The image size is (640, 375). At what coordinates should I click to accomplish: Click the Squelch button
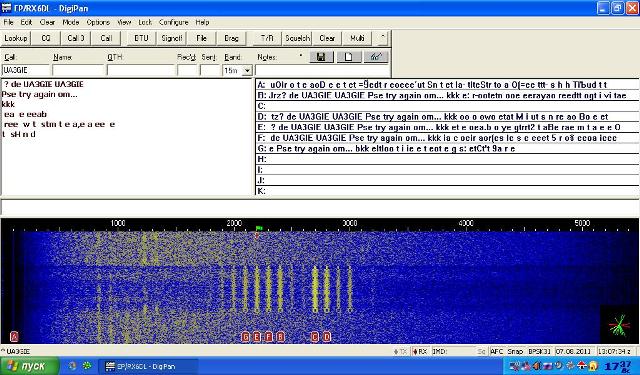click(x=298, y=38)
